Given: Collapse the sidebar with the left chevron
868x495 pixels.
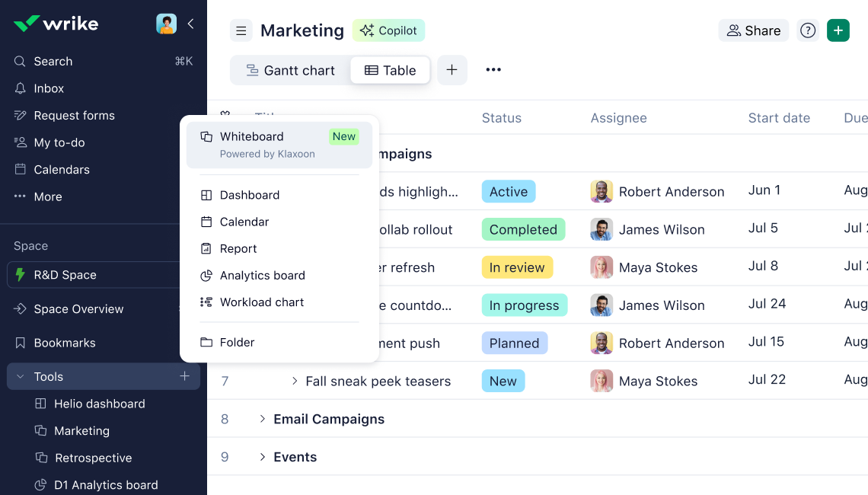Looking at the screenshot, I should point(190,24).
